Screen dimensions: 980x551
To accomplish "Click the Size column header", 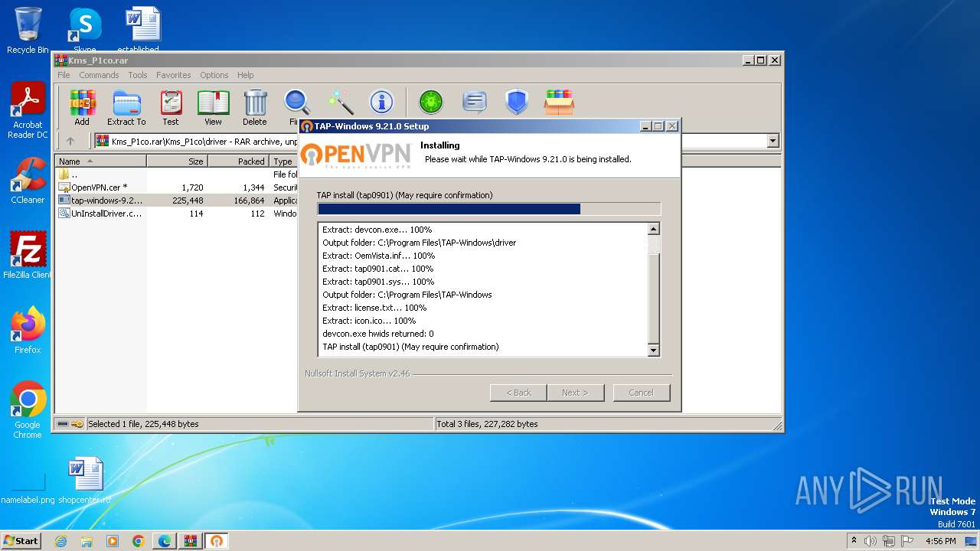I will point(177,161).
